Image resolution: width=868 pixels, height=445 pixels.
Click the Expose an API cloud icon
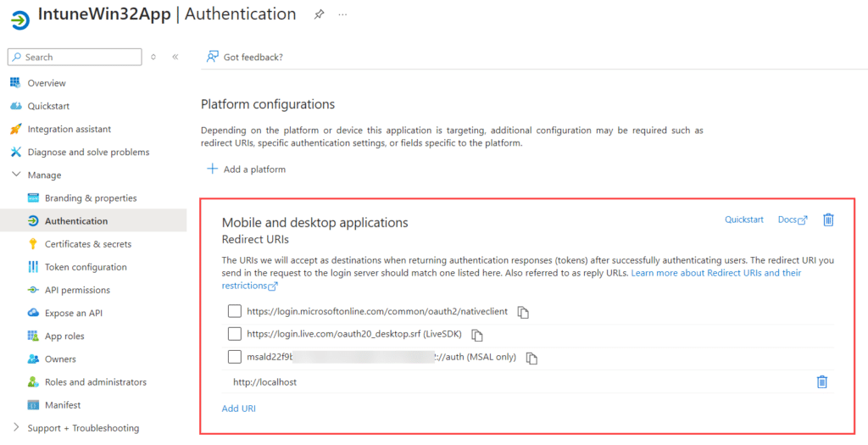33,313
